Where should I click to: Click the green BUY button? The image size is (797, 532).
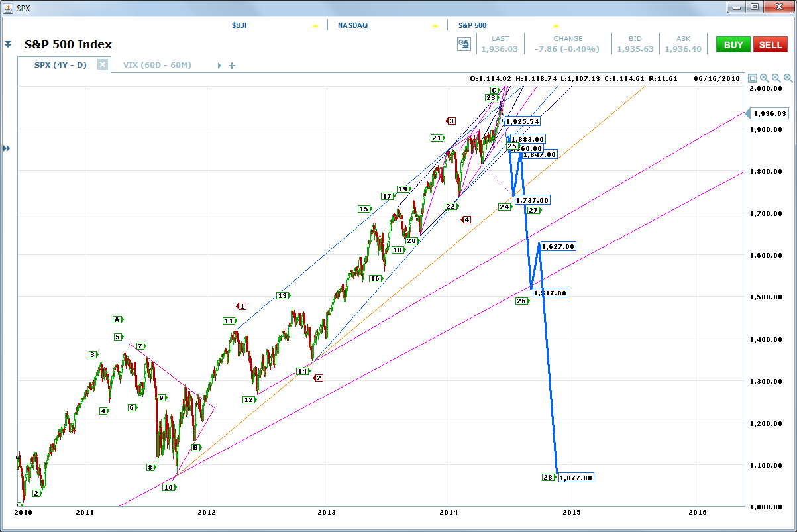(733, 45)
